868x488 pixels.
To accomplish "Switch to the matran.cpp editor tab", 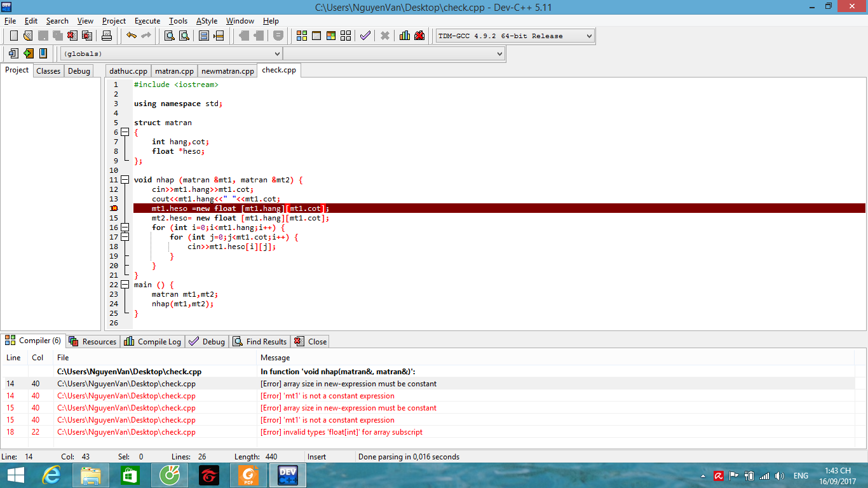I will (174, 71).
